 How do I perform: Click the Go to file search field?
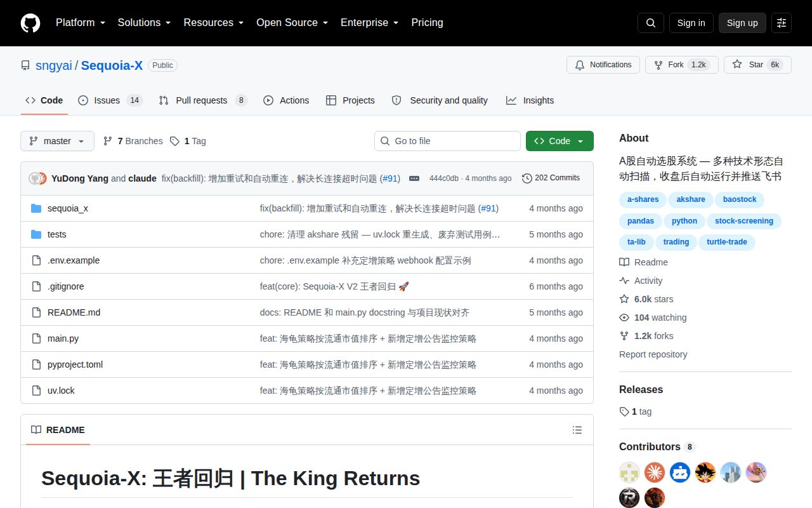pyautogui.click(x=447, y=141)
